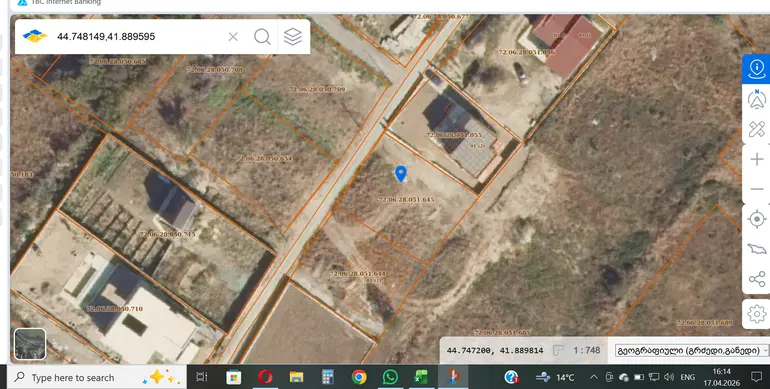Open the volume control in tray
This screenshot has height=389, width=770.
(x=669, y=377)
